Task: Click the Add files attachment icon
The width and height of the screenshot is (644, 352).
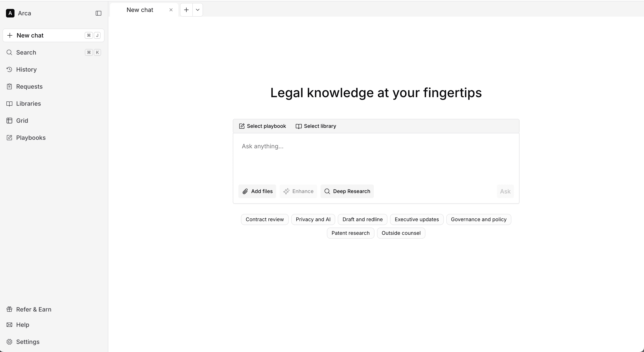Action: [x=245, y=191]
